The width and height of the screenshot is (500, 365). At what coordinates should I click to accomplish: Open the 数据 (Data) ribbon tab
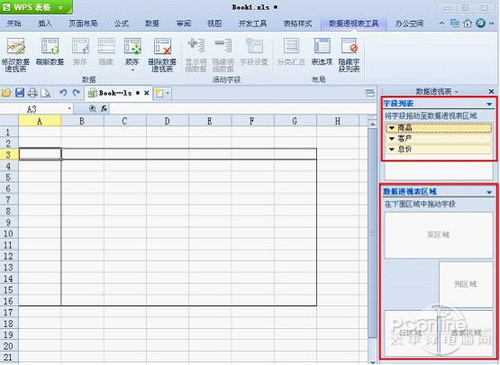pyautogui.click(x=152, y=23)
